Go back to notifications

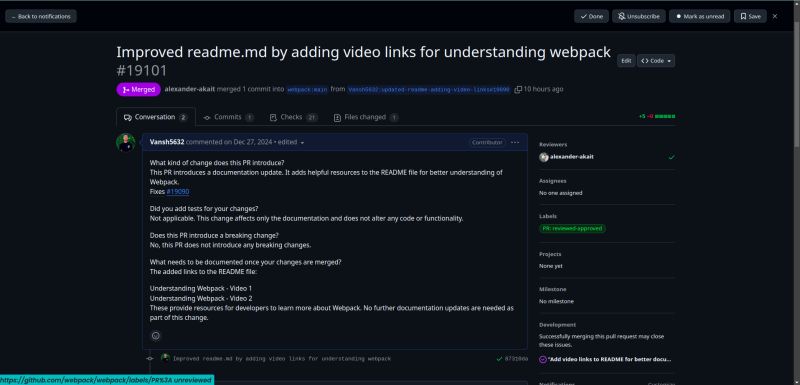tap(41, 16)
